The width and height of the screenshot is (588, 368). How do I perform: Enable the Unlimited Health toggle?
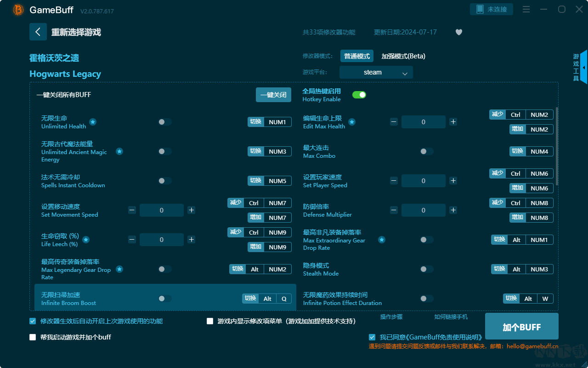tap(165, 122)
